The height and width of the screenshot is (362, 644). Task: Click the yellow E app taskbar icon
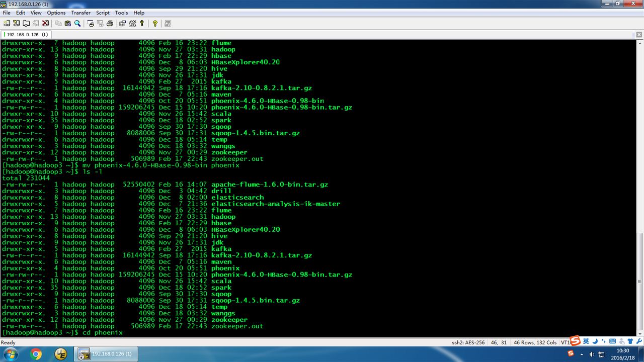pyautogui.click(x=61, y=354)
